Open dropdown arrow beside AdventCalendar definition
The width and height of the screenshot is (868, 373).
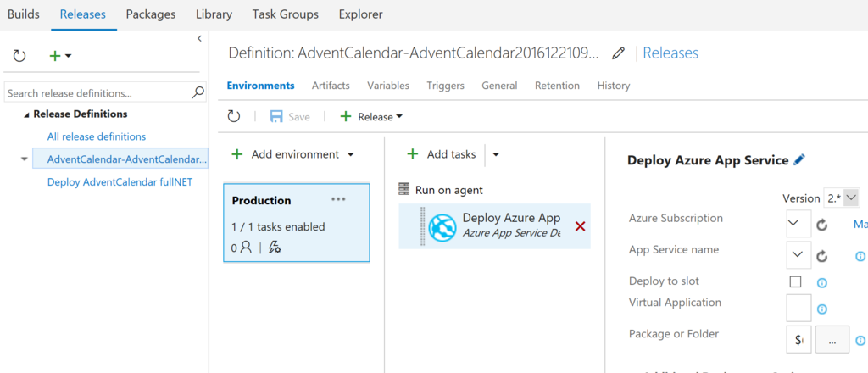(x=24, y=159)
